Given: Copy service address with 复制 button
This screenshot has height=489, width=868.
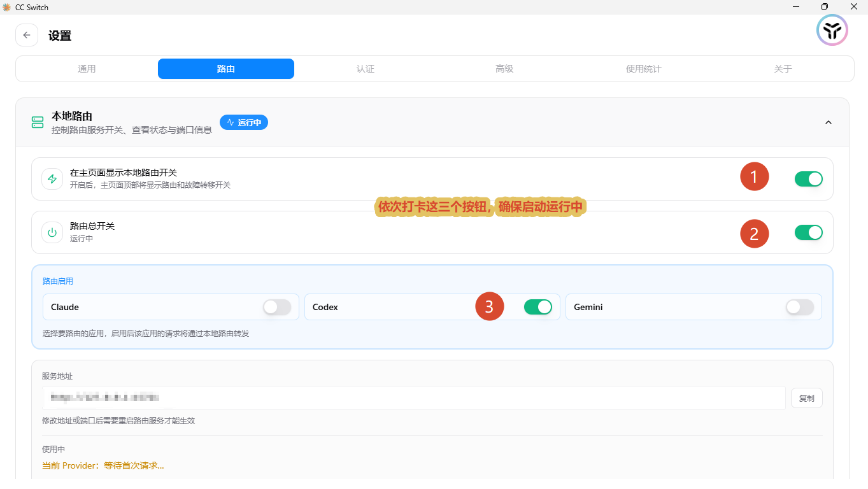Looking at the screenshot, I should click(807, 398).
